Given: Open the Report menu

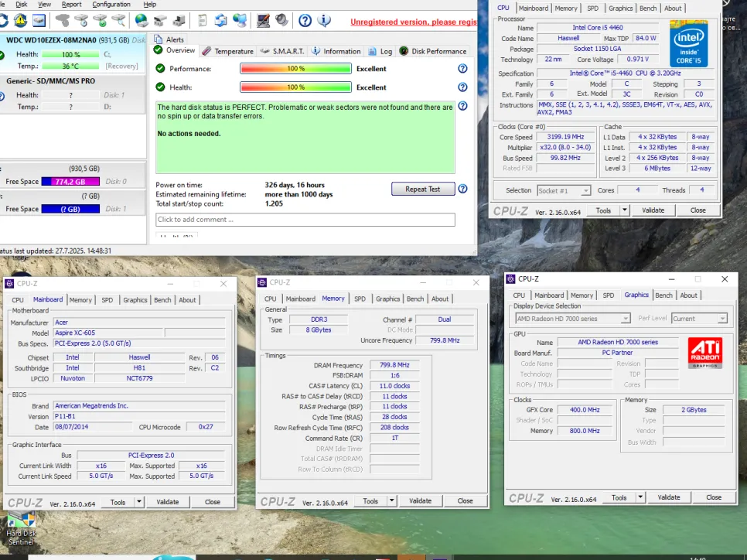Looking at the screenshot, I should tap(71, 5).
